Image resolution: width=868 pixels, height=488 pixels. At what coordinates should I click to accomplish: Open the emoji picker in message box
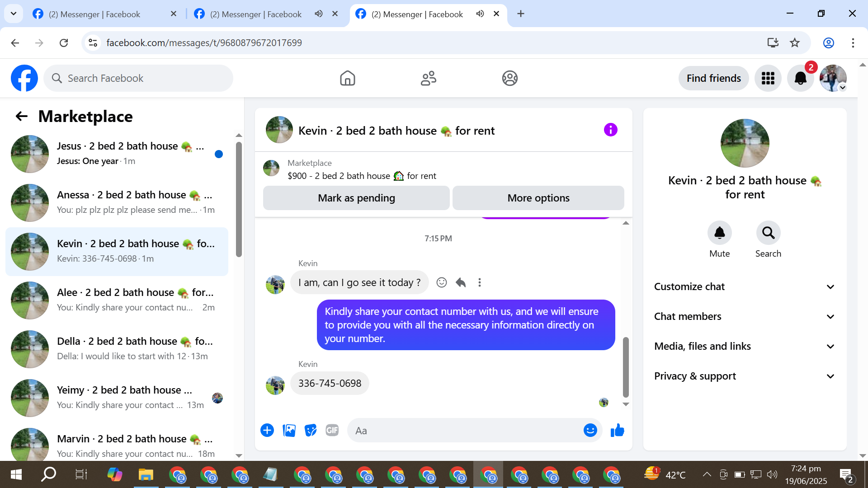(x=590, y=430)
